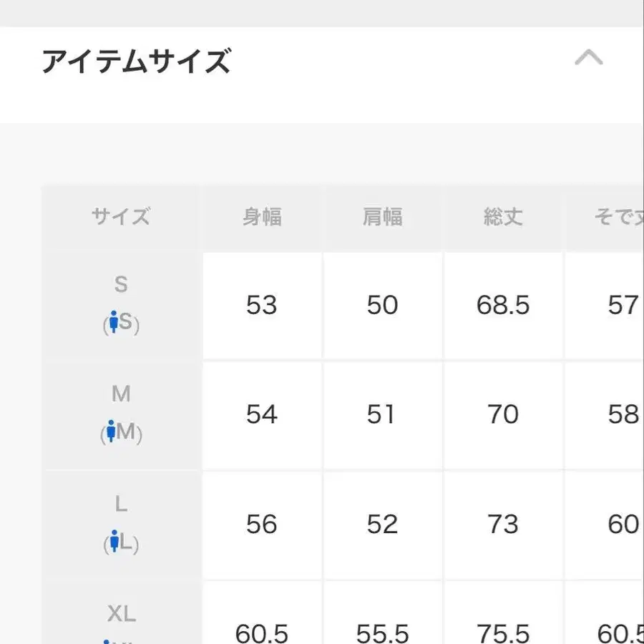Click the cell showing 68.5
This screenshot has height=644, width=644.
tap(503, 305)
